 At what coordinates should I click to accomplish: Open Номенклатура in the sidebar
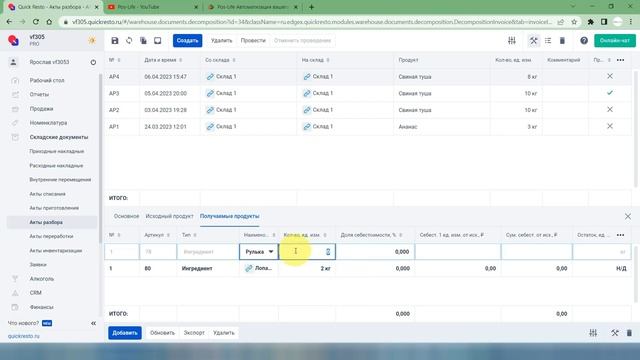pyautogui.click(x=48, y=123)
